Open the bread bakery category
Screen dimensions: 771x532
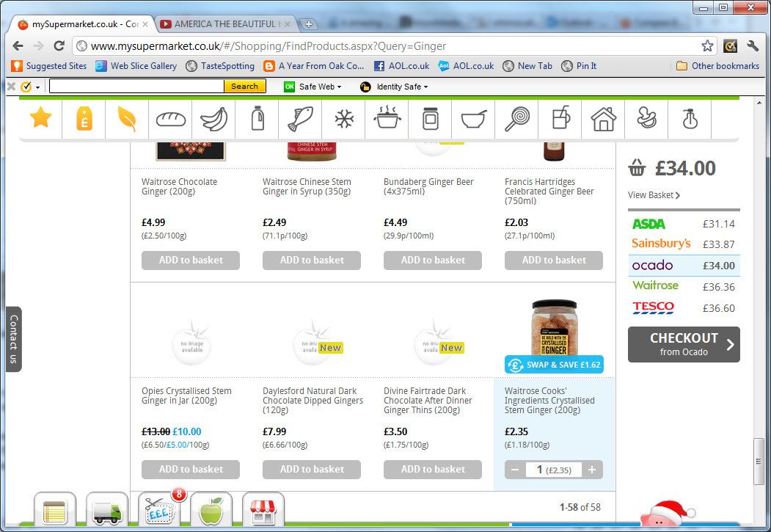tap(171, 118)
